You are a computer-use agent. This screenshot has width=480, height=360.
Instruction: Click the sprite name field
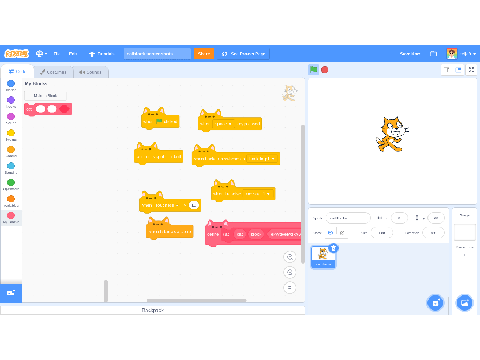click(348, 218)
